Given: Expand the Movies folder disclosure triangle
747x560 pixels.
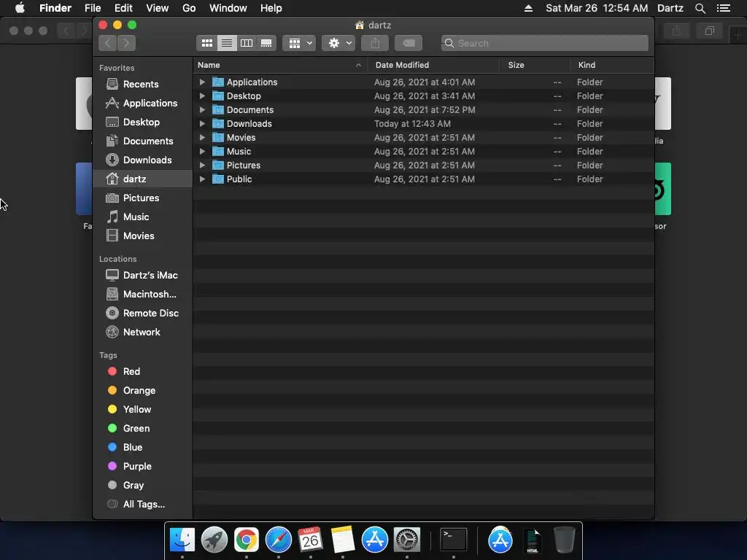Looking at the screenshot, I should [x=203, y=137].
